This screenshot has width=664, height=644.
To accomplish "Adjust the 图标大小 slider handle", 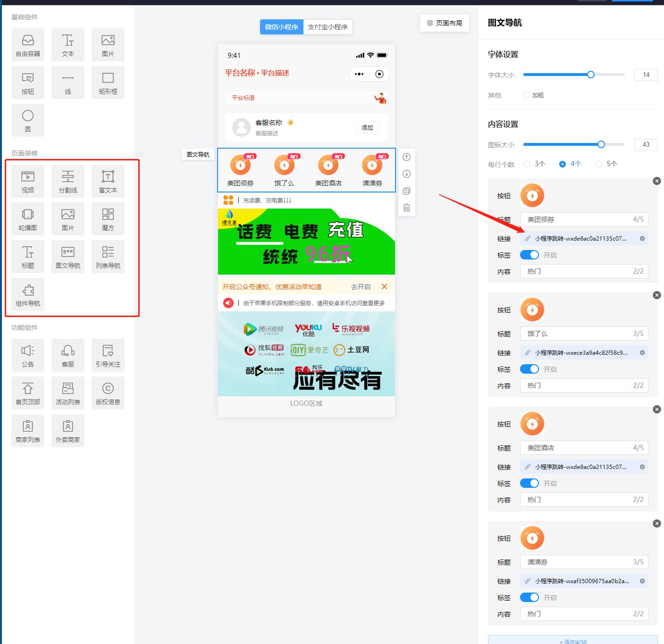I will [601, 144].
